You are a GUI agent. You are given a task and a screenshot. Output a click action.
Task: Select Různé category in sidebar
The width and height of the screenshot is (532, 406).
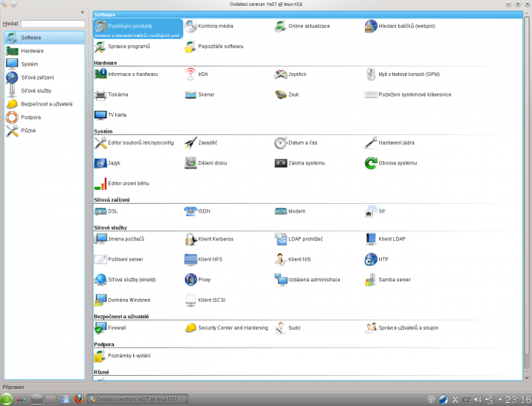[44, 130]
